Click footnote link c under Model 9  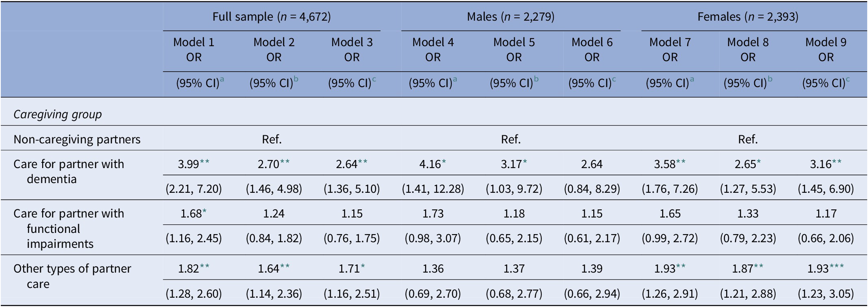pos(848,80)
